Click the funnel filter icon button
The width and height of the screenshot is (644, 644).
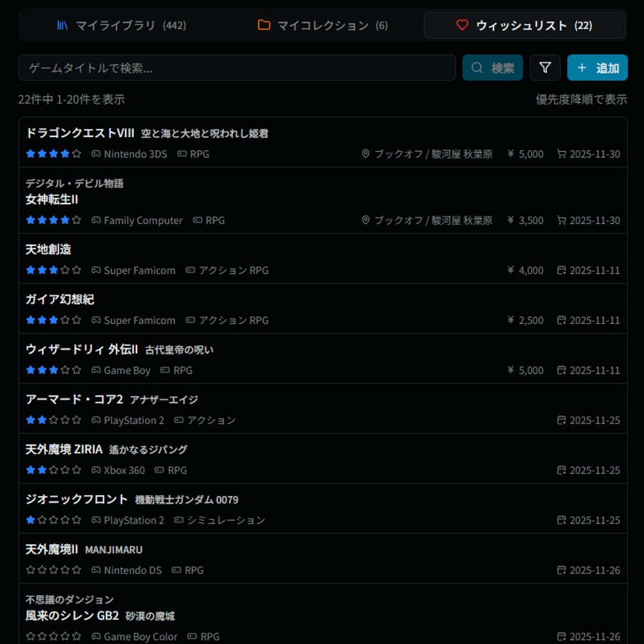[545, 68]
